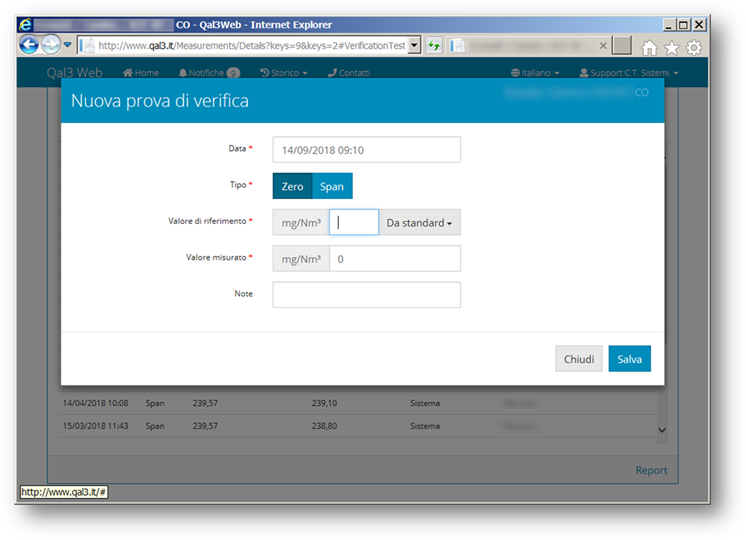Click the green page refresh icon

tap(434, 45)
